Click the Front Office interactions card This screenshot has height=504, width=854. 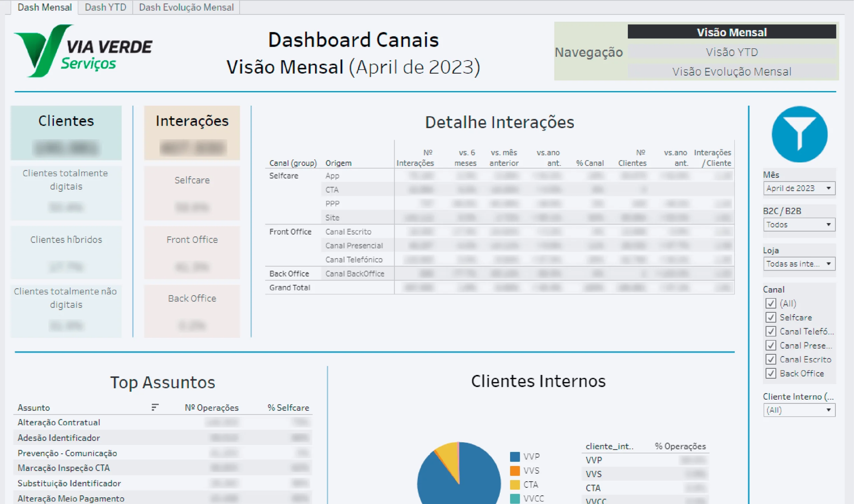pyautogui.click(x=192, y=253)
